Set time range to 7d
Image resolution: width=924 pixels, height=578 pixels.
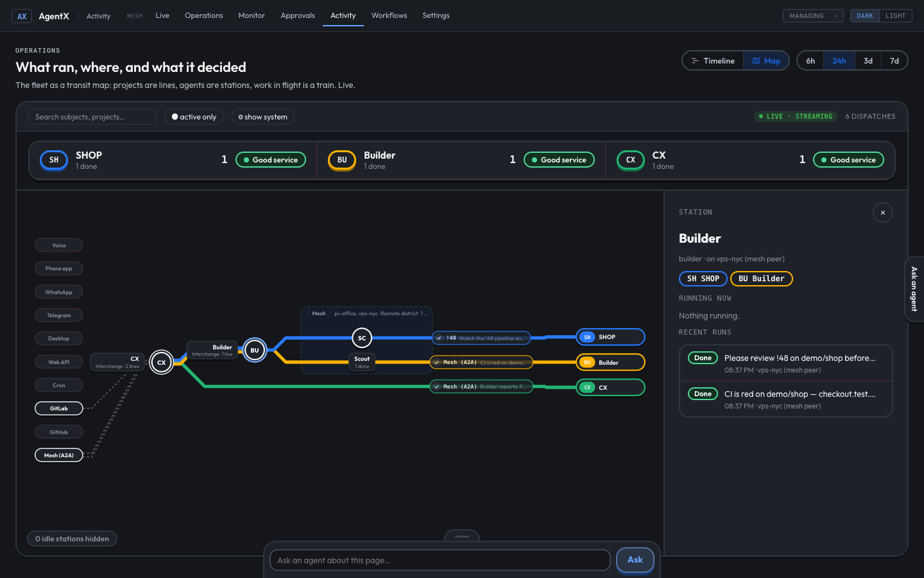point(894,61)
